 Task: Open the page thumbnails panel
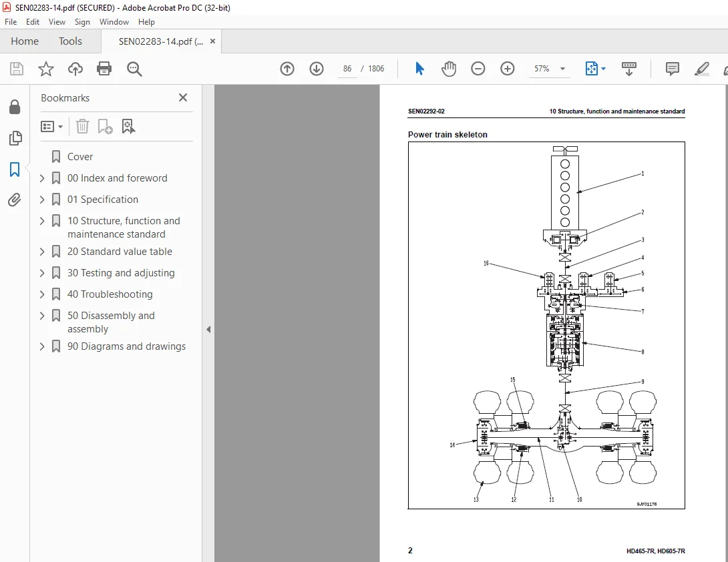coord(15,138)
